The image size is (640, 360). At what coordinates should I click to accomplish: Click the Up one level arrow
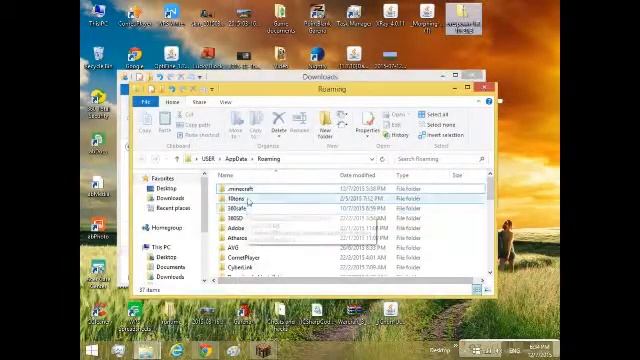177,159
